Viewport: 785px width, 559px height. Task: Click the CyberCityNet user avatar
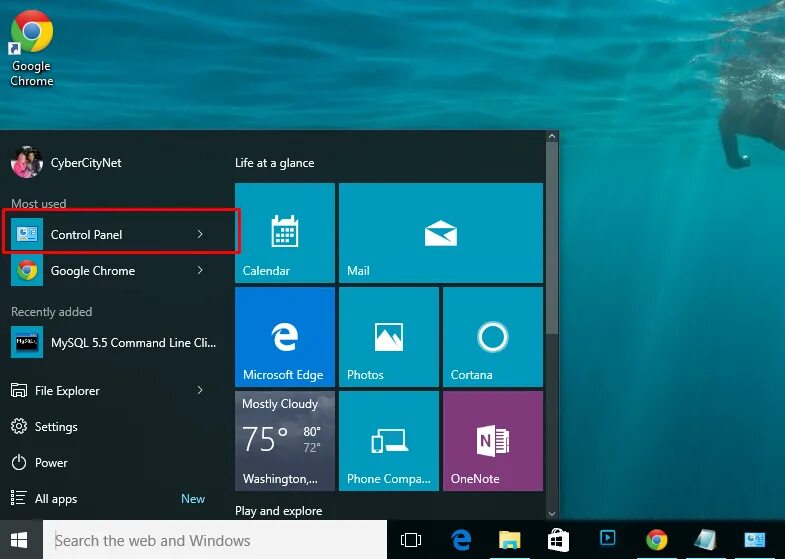click(x=27, y=162)
